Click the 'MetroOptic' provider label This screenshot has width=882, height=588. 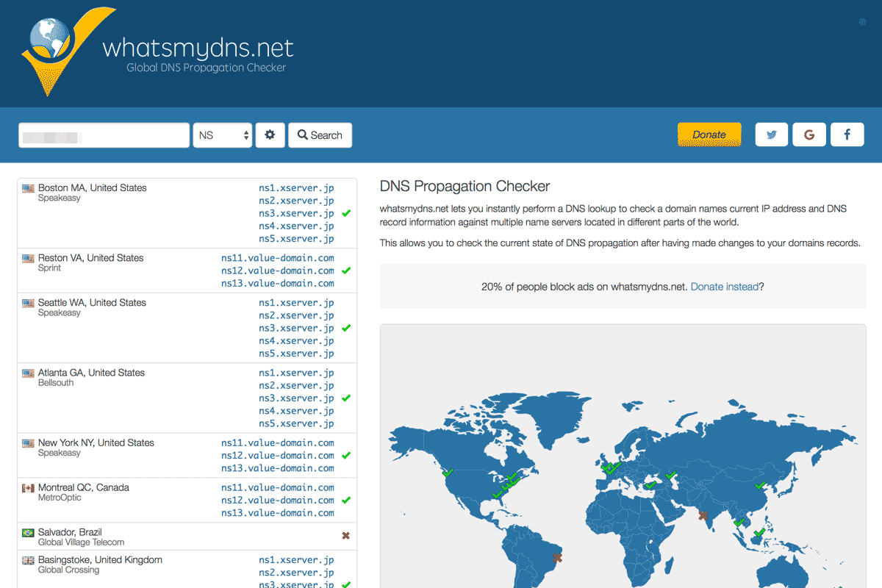(60, 498)
